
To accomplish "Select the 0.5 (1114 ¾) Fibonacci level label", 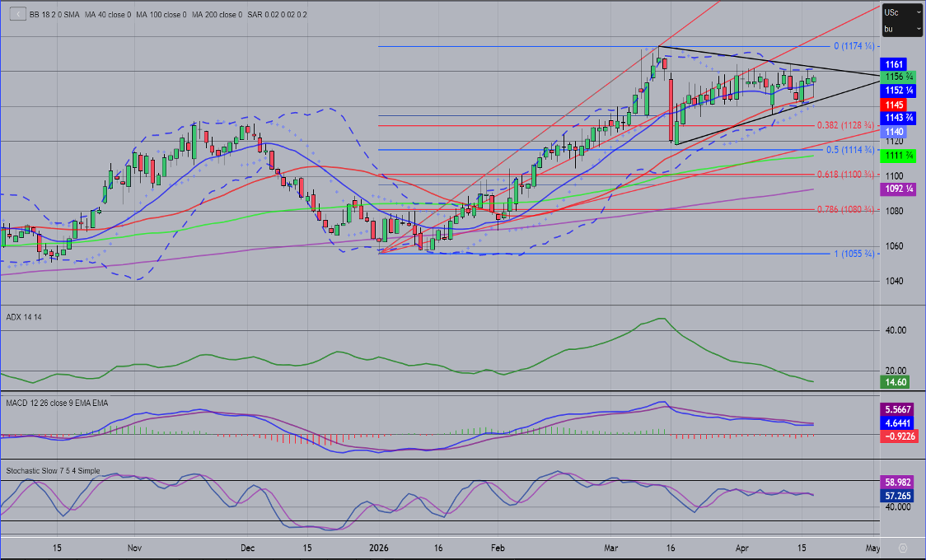I will tap(850, 150).
